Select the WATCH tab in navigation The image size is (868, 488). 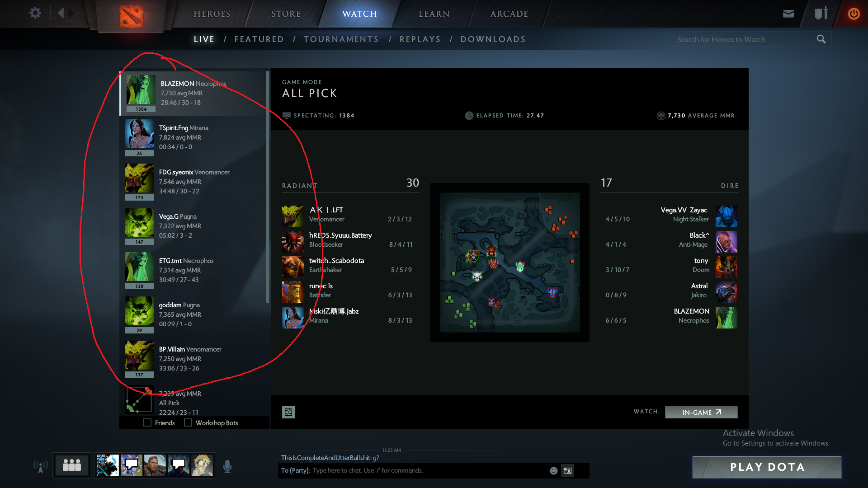[x=359, y=13]
